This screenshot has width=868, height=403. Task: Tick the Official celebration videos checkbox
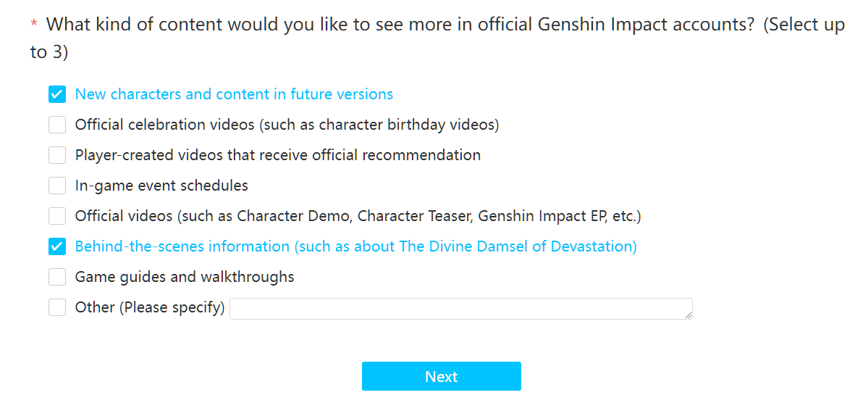coord(57,125)
